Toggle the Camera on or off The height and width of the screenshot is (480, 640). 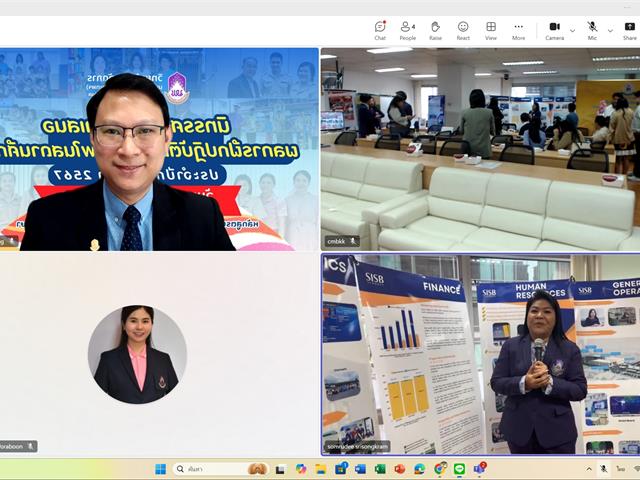click(x=554, y=31)
